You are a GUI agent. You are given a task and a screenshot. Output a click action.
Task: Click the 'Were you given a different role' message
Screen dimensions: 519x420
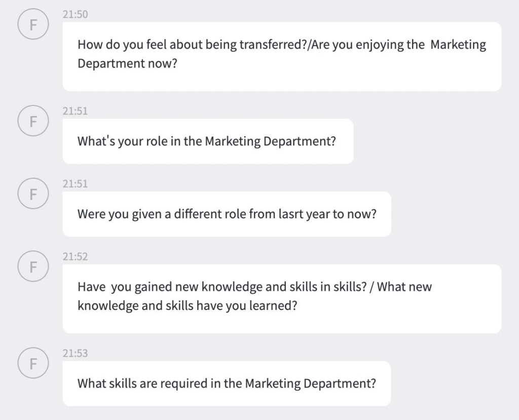(227, 214)
